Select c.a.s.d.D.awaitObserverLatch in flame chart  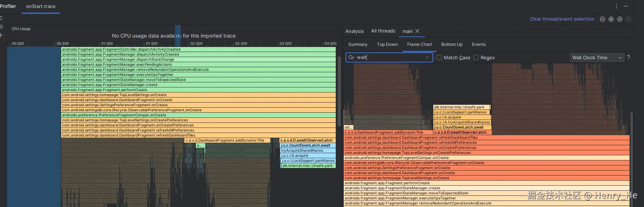pos(463,133)
